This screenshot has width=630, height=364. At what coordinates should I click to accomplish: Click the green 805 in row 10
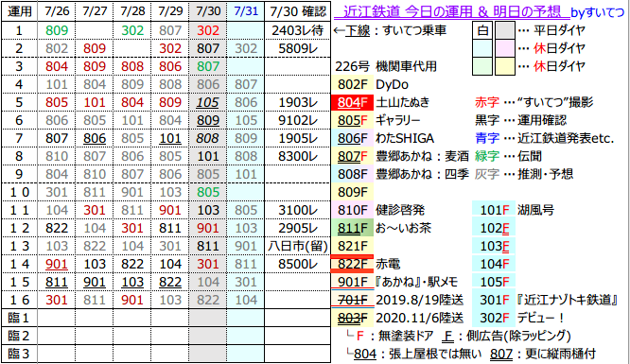pyautogui.click(x=208, y=192)
